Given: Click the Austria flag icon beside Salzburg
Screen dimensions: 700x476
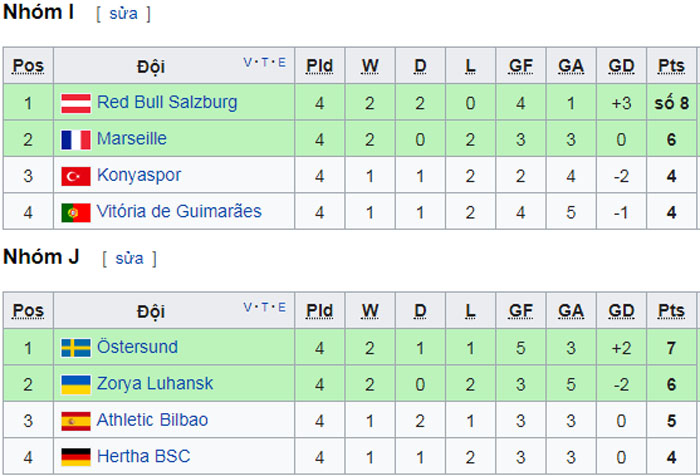Looking at the screenshot, I should coord(76,103).
